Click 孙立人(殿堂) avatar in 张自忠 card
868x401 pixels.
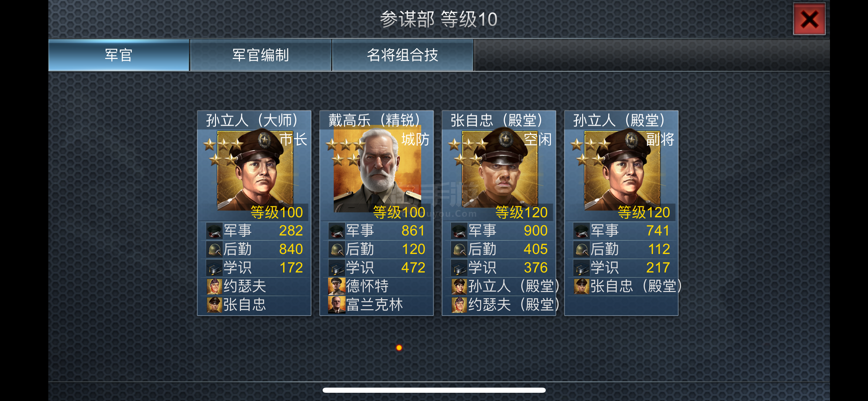click(x=459, y=287)
